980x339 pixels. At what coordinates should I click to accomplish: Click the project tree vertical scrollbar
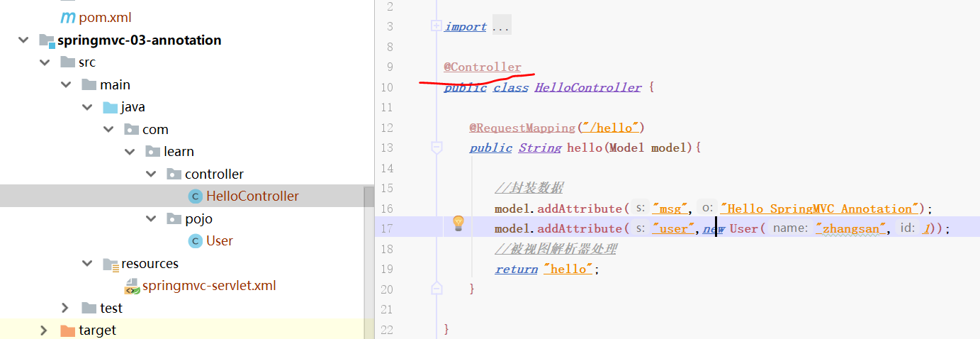coord(368,262)
